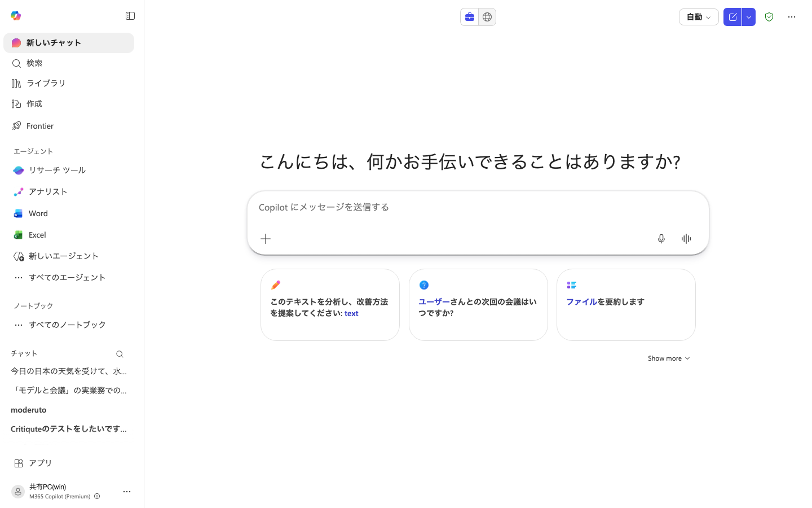Screen dimensions: 812x508
Task: Open the privacy shield indicator
Action: [769, 17]
